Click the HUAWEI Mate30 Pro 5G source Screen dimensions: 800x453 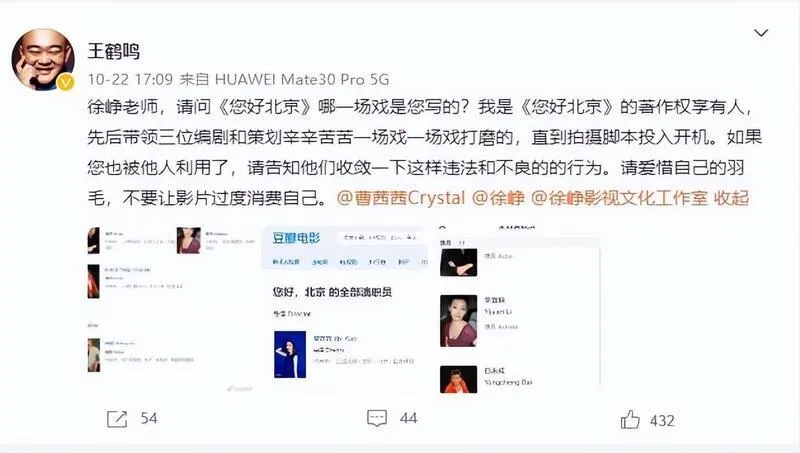click(302, 80)
